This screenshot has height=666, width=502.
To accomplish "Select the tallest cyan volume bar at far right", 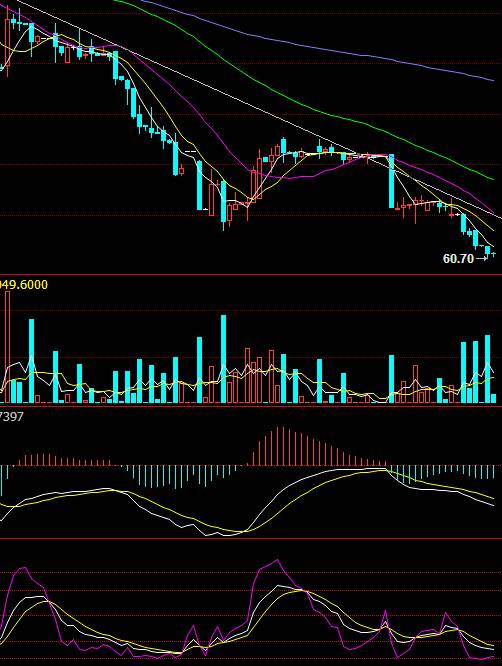I will pyautogui.click(x=488, y=369).
